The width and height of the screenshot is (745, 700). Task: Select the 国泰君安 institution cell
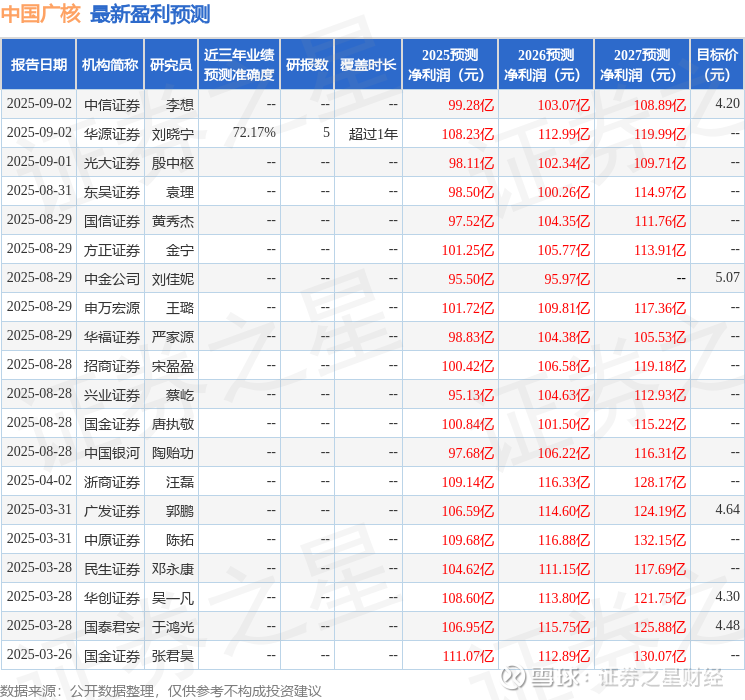(112, 627)
